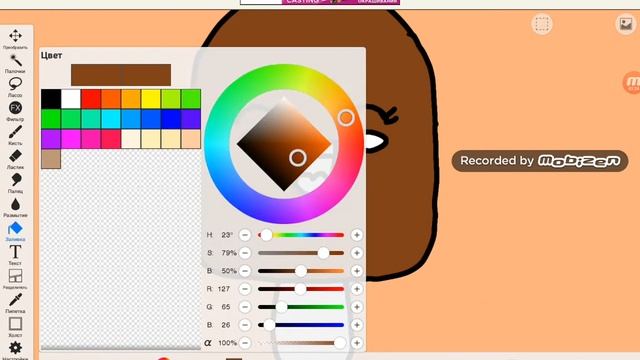This screenshot has width=640, height=360.
Task: Decrease Brightness (50%) with its minus button
Action: tap(245, 271)
